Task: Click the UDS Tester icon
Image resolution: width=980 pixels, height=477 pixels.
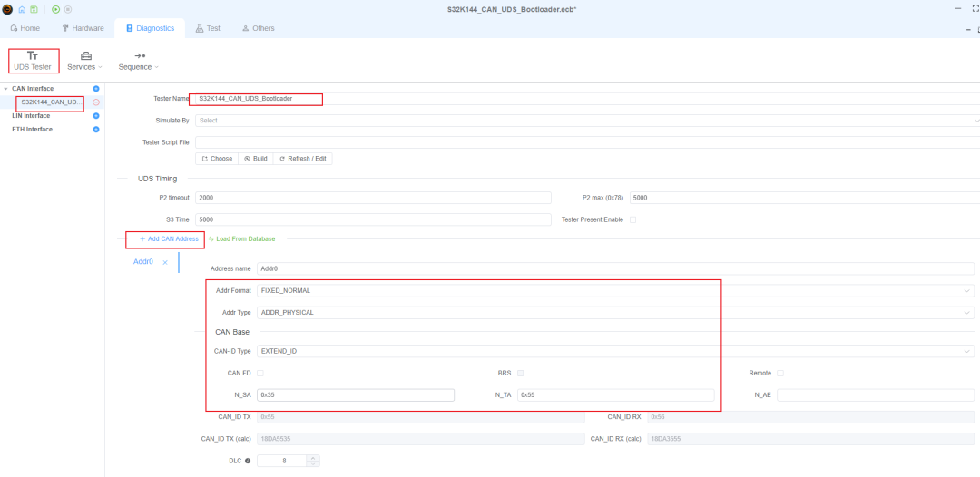Action: (33, 55)
